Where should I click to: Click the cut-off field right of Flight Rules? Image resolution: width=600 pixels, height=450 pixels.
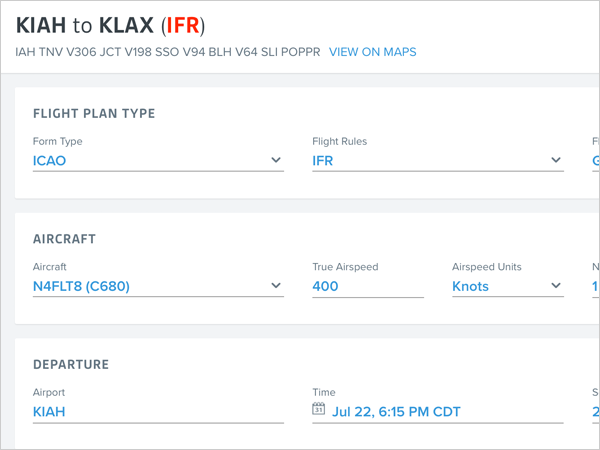(x=596, y=160)
